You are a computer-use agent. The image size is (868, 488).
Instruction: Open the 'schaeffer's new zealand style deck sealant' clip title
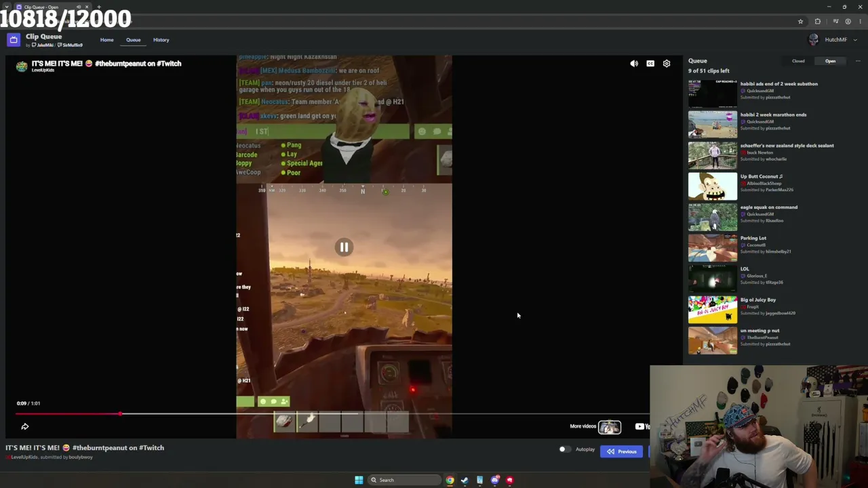coord(787,146)
